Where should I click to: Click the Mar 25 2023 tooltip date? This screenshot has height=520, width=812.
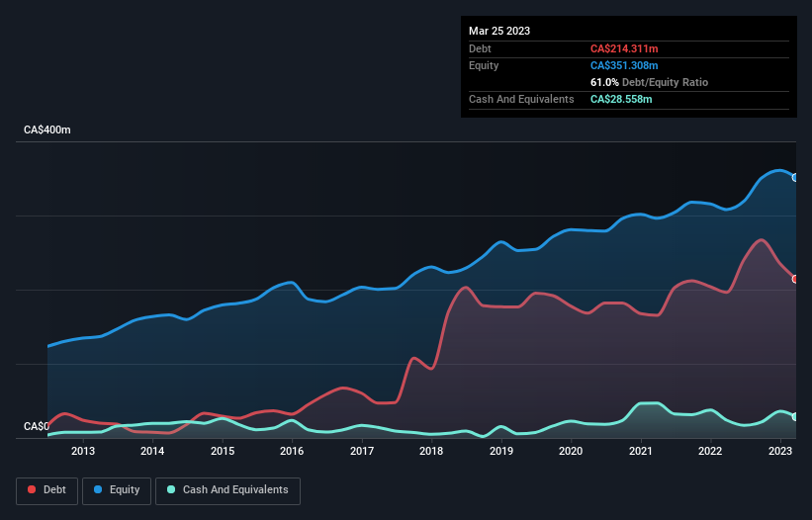499,31
